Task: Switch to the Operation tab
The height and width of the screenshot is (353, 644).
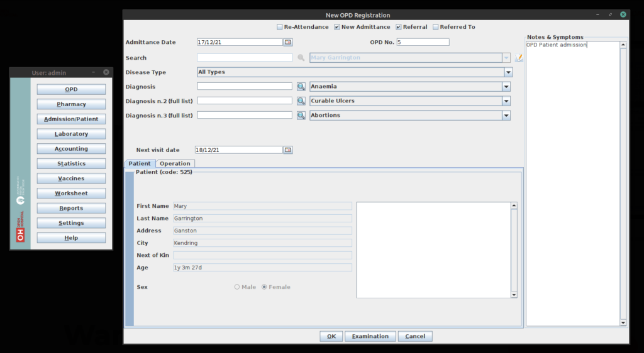Action: pos(175,163)
